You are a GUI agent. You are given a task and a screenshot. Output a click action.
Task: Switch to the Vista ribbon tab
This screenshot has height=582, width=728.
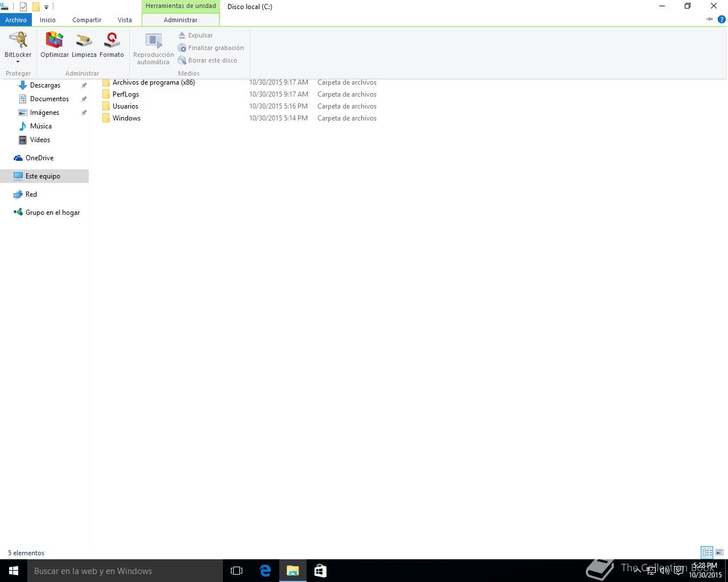(x=125, y=20)
